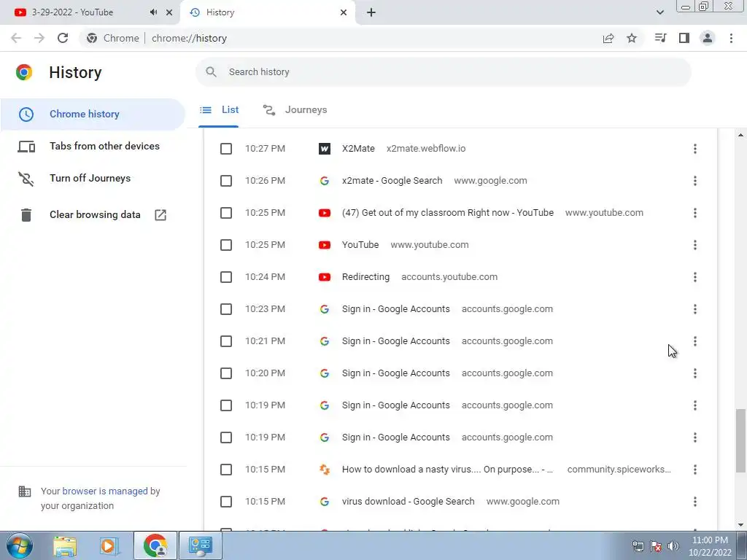Image resolution: width=747 pixels, height=560 pixels.
Task: Open actions menu for x2mate Google Search
Action: [x=695, y=181]
